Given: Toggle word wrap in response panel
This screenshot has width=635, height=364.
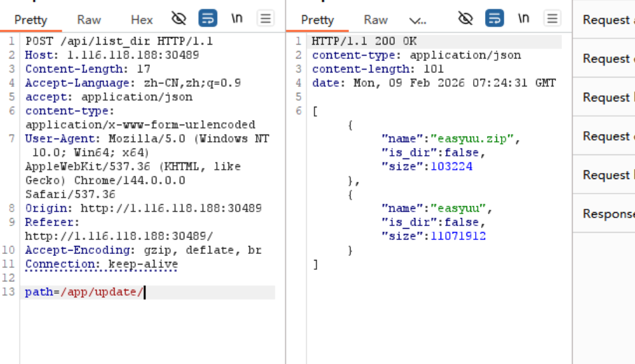Looking at the screenshot, I should 494,19.
